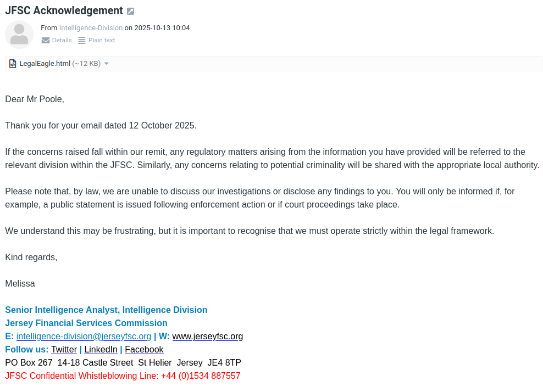This screenshot has height=392, width=543.
Task: Open the LegalEagle.html attachment name
Action: coord(45,64)
